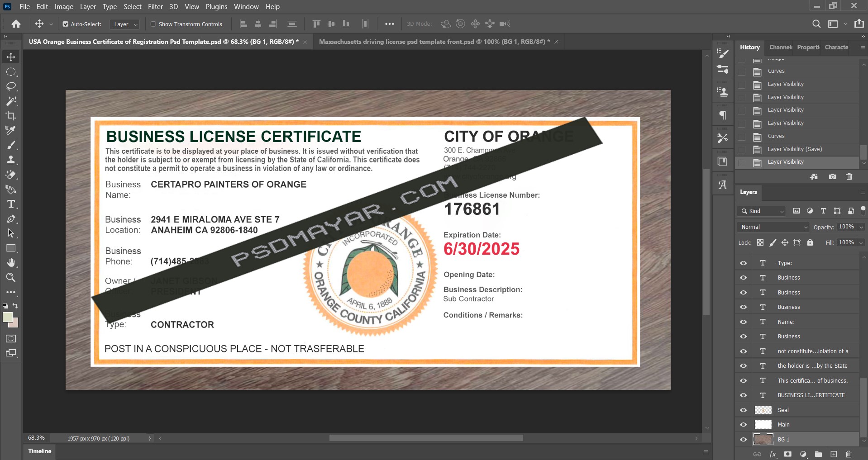Open the Layers panel menu
Image resolution: width=868 pixels, height=460 pixels.
click(x=863, y=192)
